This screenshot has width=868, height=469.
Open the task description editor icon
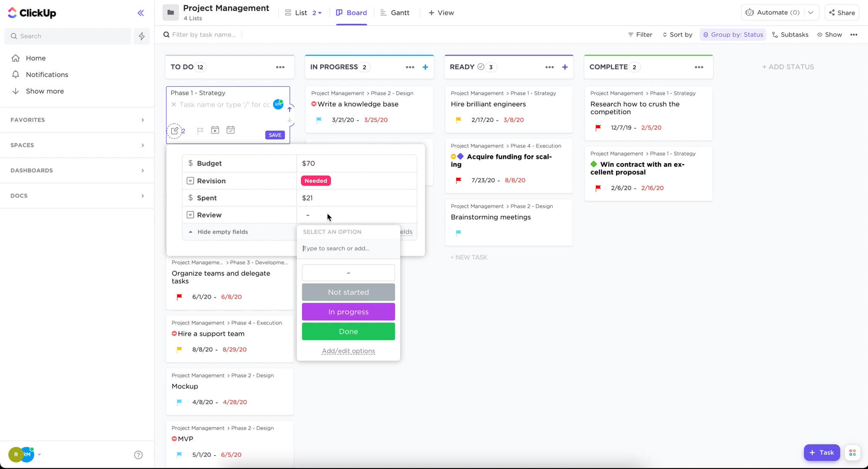(x=175, y=130)
